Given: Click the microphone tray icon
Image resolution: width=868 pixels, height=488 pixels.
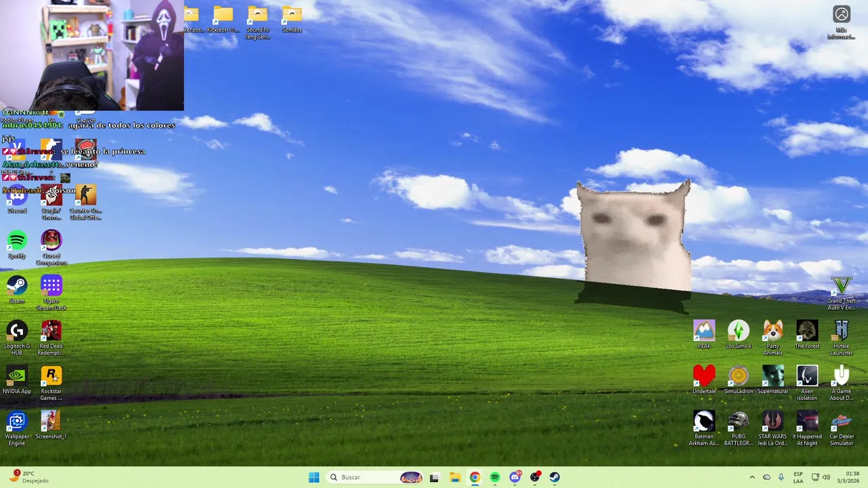Looking at the screenshot, I should point(781,477).
